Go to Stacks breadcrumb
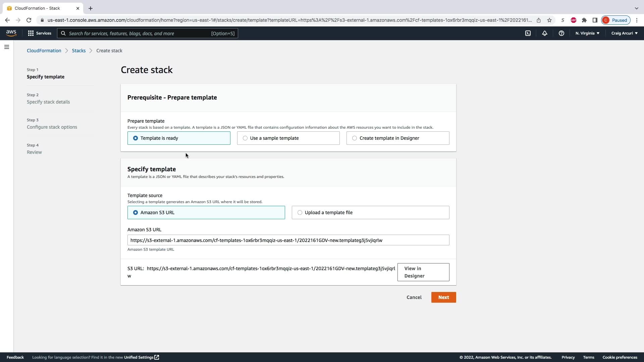The image size is (644, 362). tap(78, 51)
